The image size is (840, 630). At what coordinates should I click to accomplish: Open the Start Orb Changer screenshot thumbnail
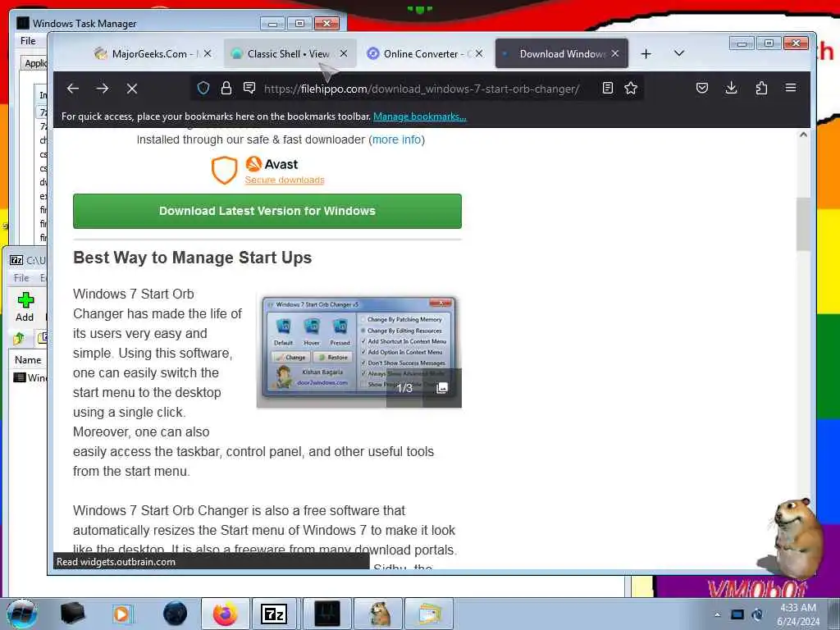click(x=359, y=351)
